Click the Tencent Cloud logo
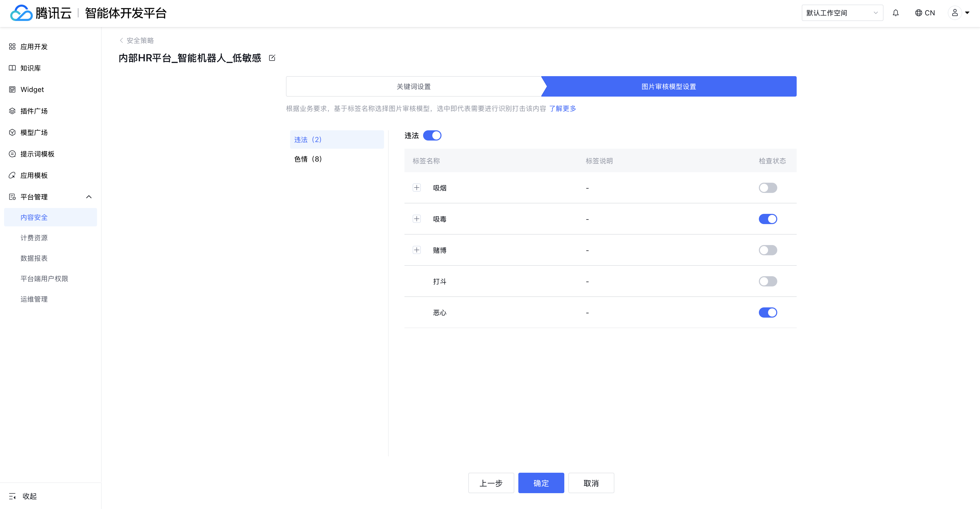Image resolution: width=980 pixels, height=509 pixels. click(21, 13)
